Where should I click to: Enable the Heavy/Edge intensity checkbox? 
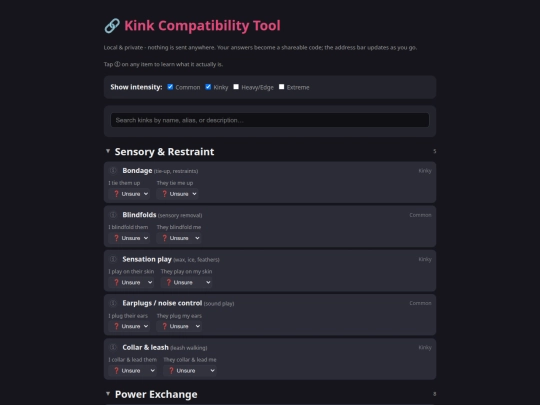(236, 87)
